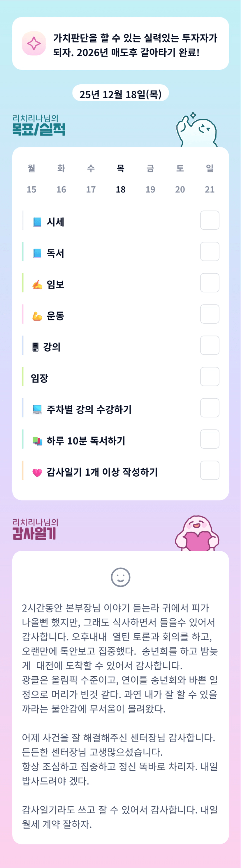
Task: Mark 임장 as done with its checkbox
Action: (x=210, y=376)
